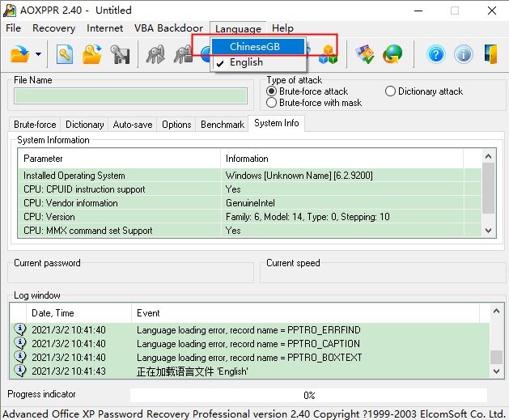509x420 pixels.
Task: Click the progress indicator bar showing 0%
Action: tap(308, 395)
